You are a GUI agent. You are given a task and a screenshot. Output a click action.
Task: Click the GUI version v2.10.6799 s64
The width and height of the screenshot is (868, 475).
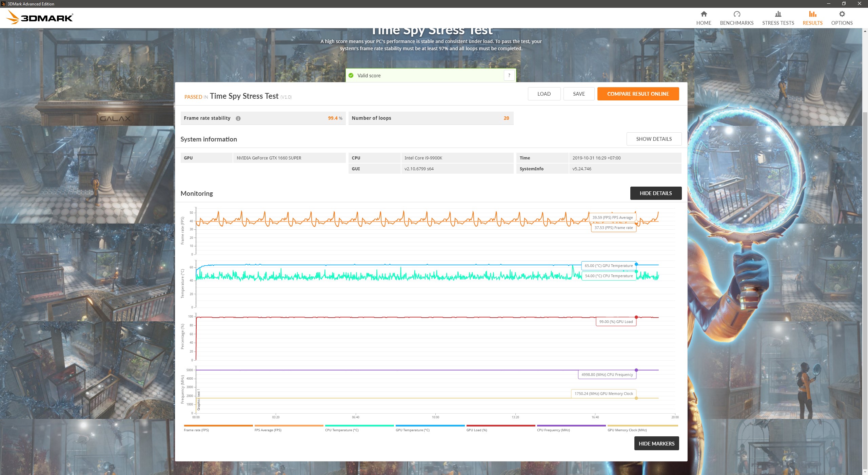point(419,169)
